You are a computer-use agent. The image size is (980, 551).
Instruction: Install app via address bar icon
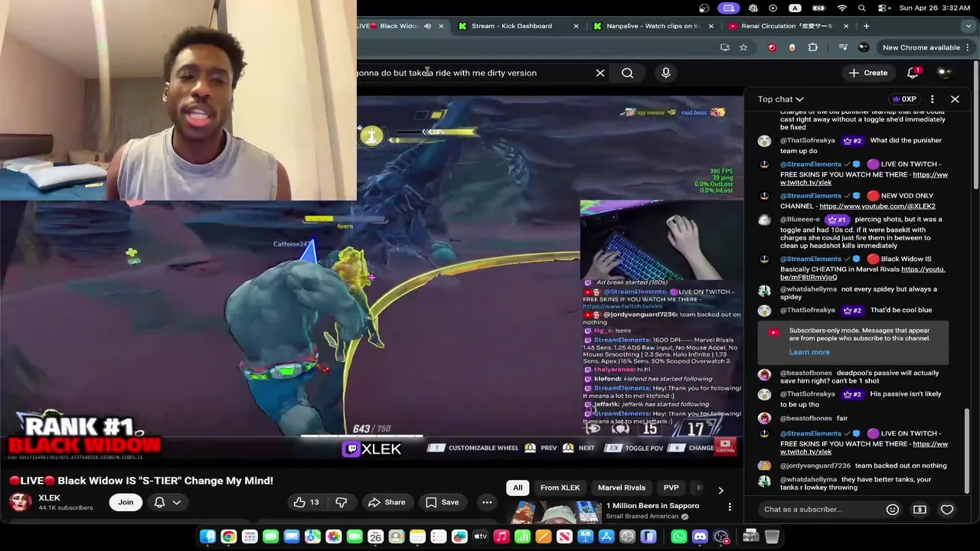click(x=725, y=47)
